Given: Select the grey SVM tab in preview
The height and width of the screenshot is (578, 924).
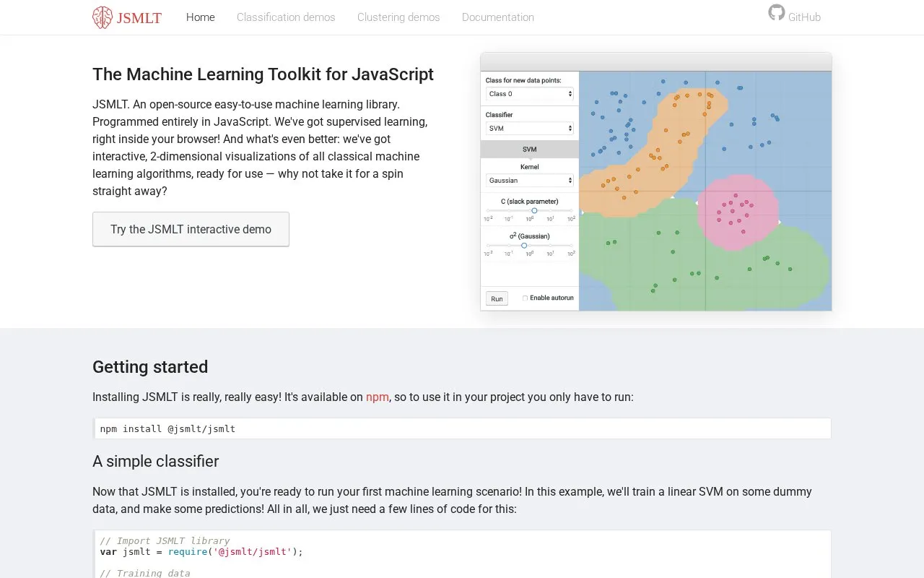Looking at the screenshot, I should point(530,149).
